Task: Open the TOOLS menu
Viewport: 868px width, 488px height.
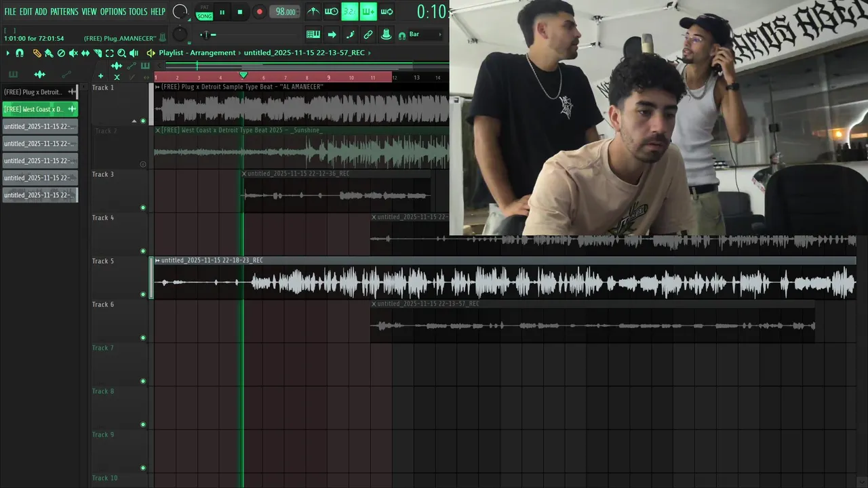Action: point(138,12)
